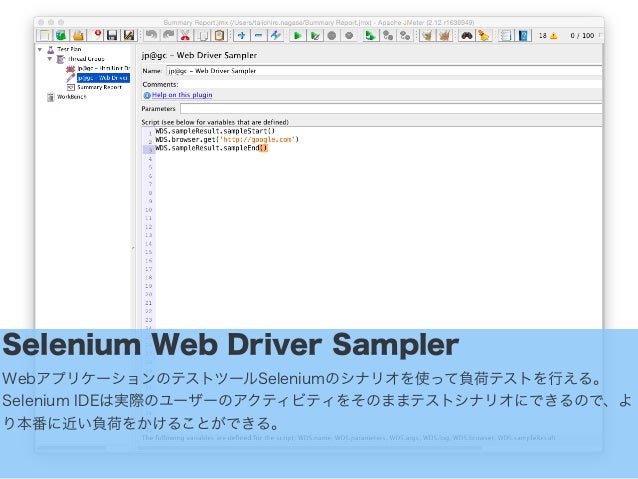Open the Templates toolbar icon
The width and height of the screenshot is (638, 479).
[x=61, y=36]
